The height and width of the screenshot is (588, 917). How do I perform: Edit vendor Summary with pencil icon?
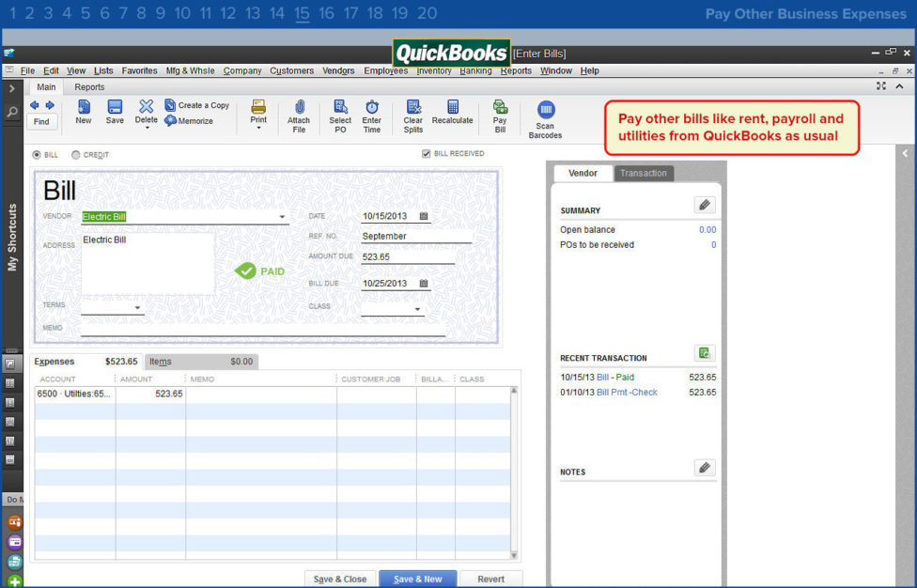point(705,205)
